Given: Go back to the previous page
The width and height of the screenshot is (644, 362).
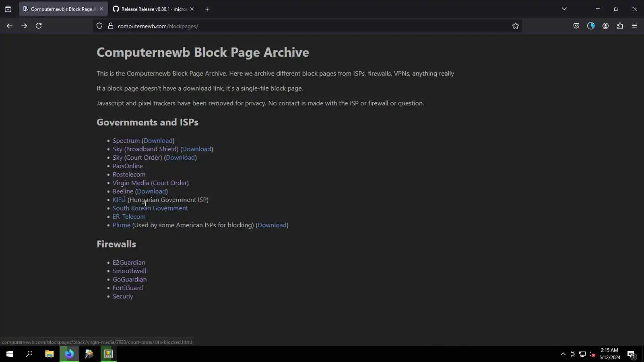Looking at the screenshot, I should tap(10, 26).
